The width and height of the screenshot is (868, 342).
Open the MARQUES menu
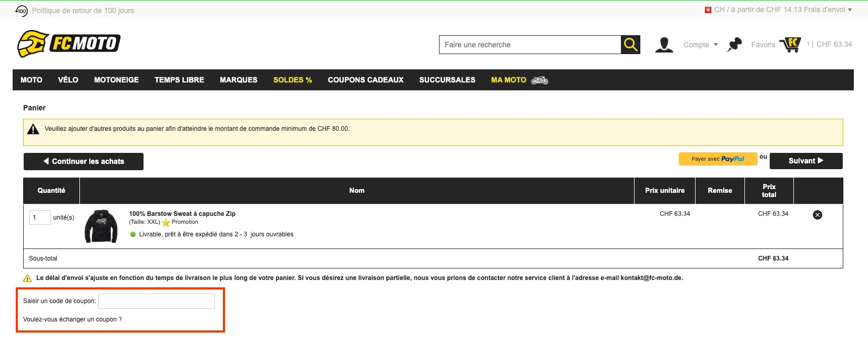point(239,80)
